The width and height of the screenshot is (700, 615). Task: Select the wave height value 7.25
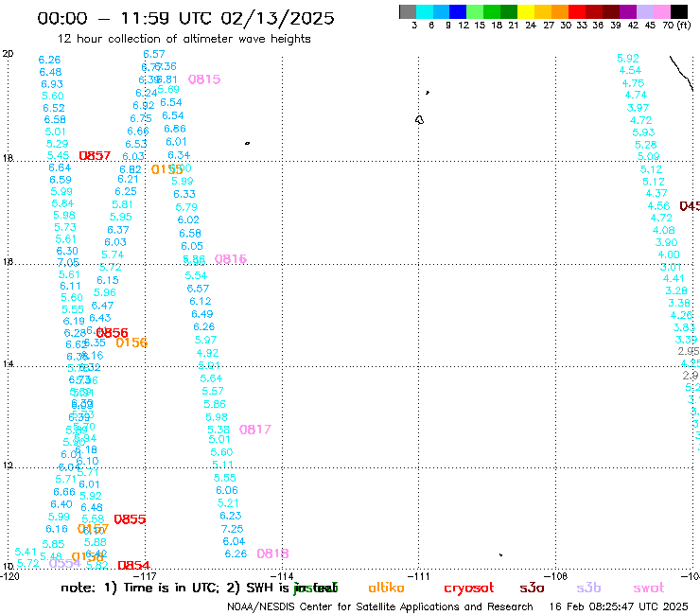[232, 529]
